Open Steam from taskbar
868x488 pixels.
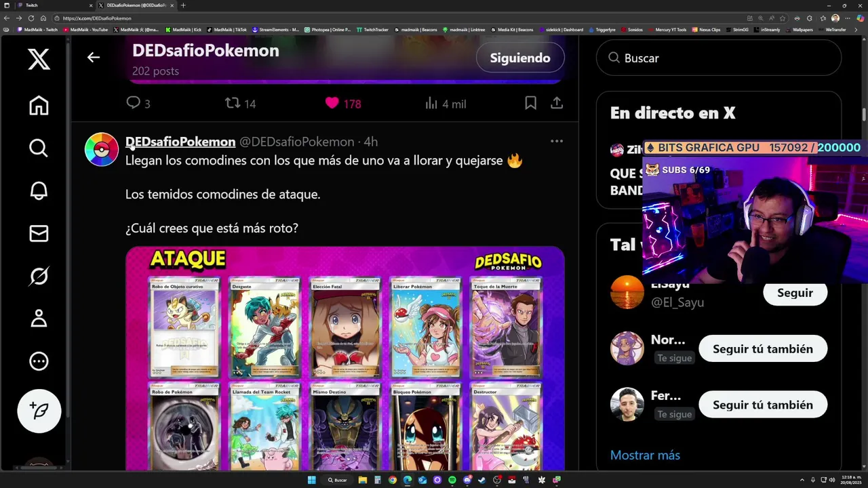coord(482,480)
